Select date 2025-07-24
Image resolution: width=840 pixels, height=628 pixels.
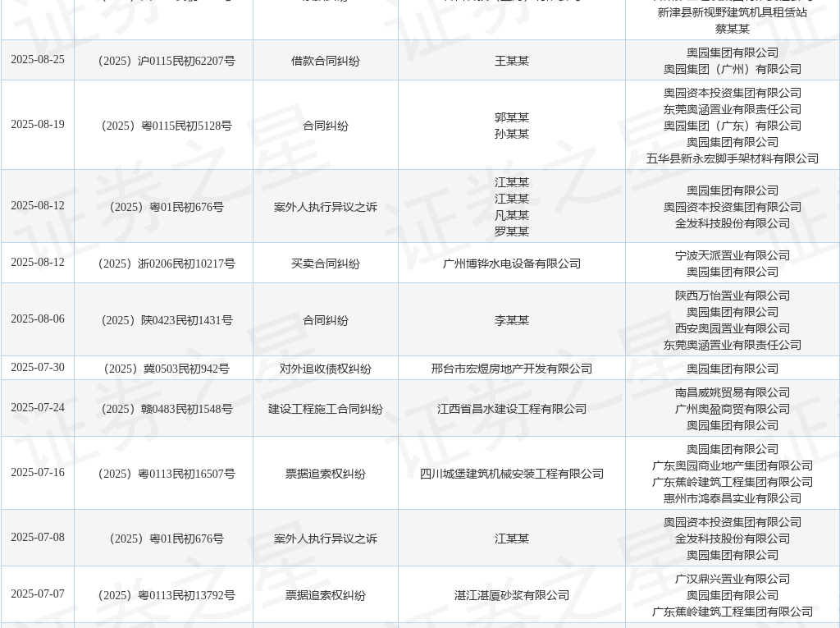38,407
